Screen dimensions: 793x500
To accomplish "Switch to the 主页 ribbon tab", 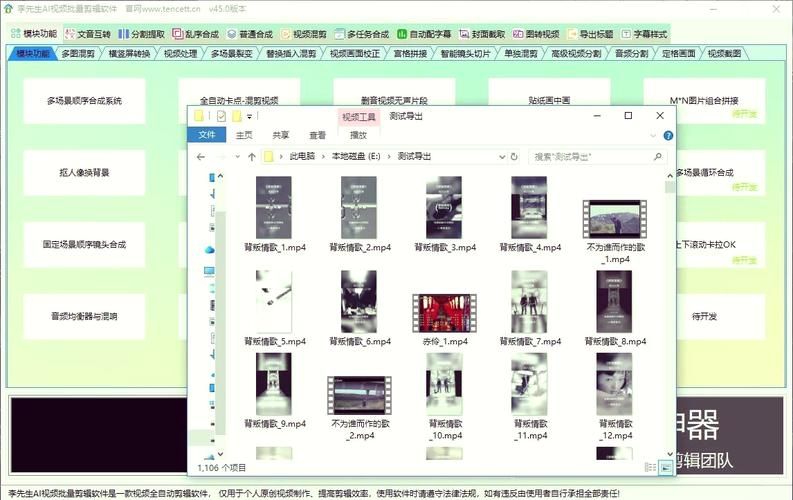I will pos(244,135).
